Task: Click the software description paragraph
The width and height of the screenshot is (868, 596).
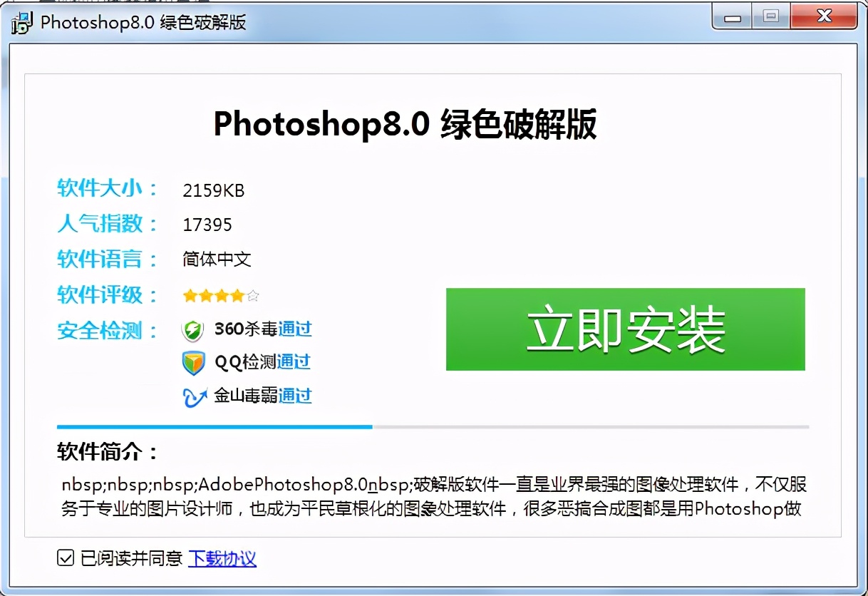Action: tap(433, 497)
